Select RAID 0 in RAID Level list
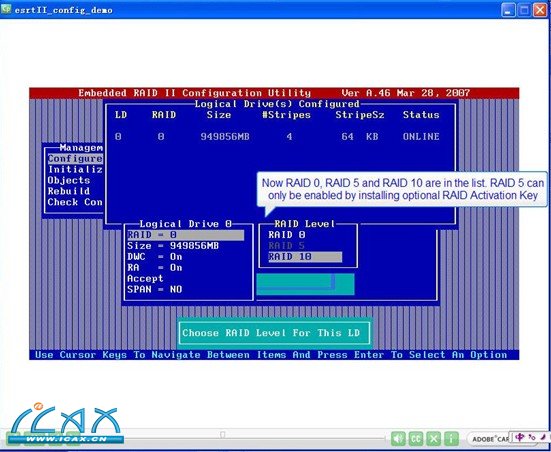551x452 pixels. [287, 235]
